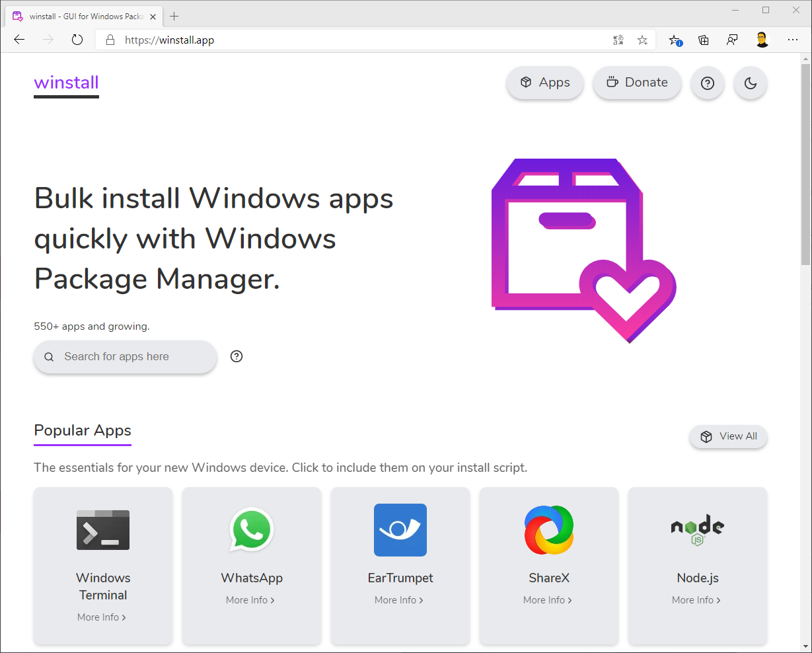
Task: Open More Info for WhatsApp
Action: pyautogui.click(x=250, y=600)
